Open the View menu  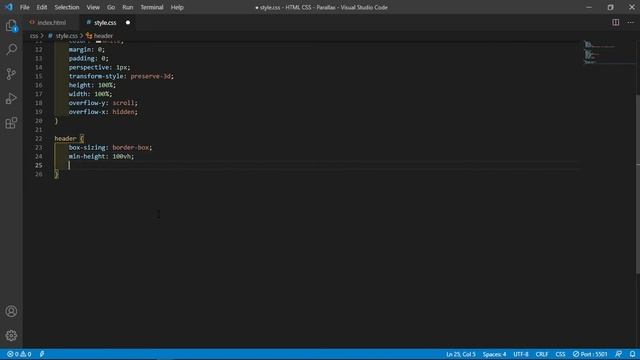tap(93, 7)
